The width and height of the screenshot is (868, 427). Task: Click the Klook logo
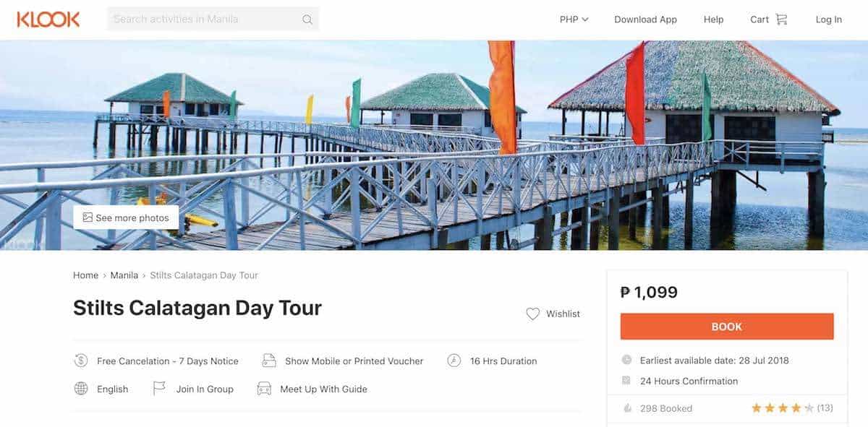pos(48,20)
